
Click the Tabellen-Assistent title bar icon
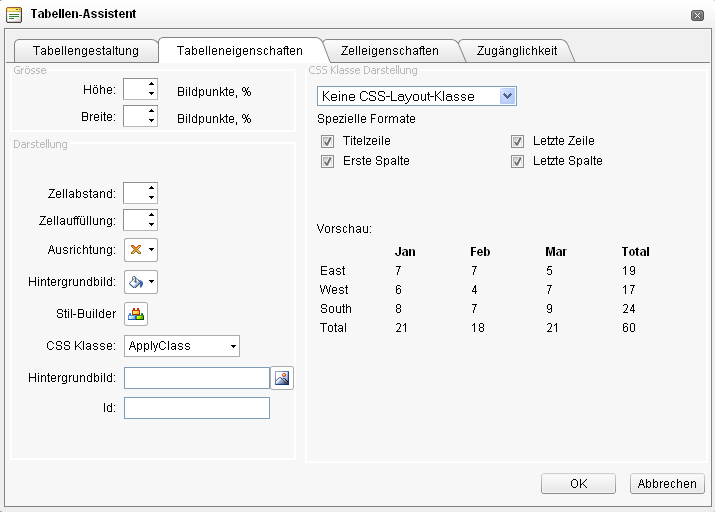coord(14,14)
